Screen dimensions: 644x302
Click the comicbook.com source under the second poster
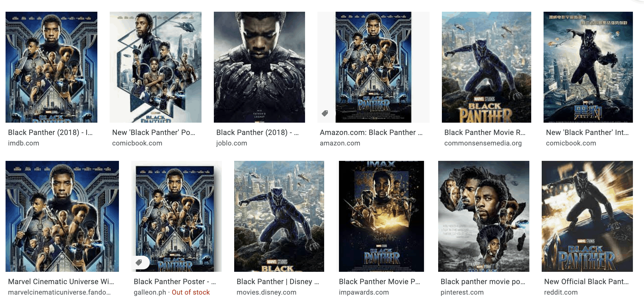[x=137, y=143]
